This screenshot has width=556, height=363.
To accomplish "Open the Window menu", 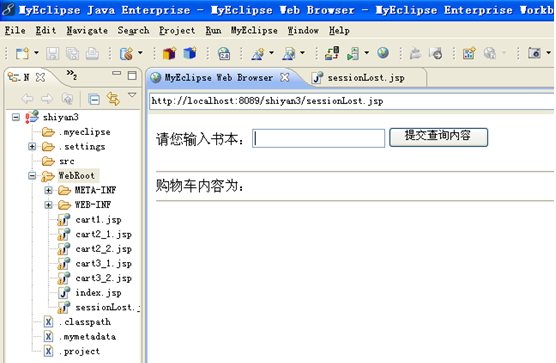I will point(303,31).
